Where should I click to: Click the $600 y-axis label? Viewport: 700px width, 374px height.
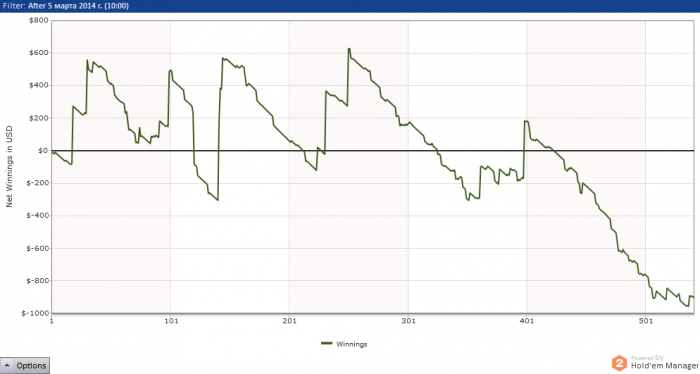(x=38, y=53)
